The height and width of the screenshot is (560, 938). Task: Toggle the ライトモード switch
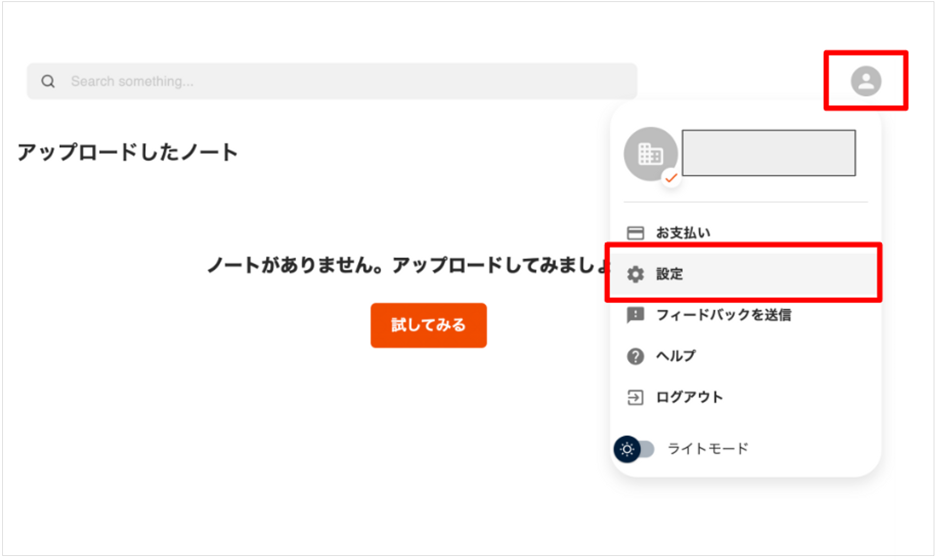(634, 449)
